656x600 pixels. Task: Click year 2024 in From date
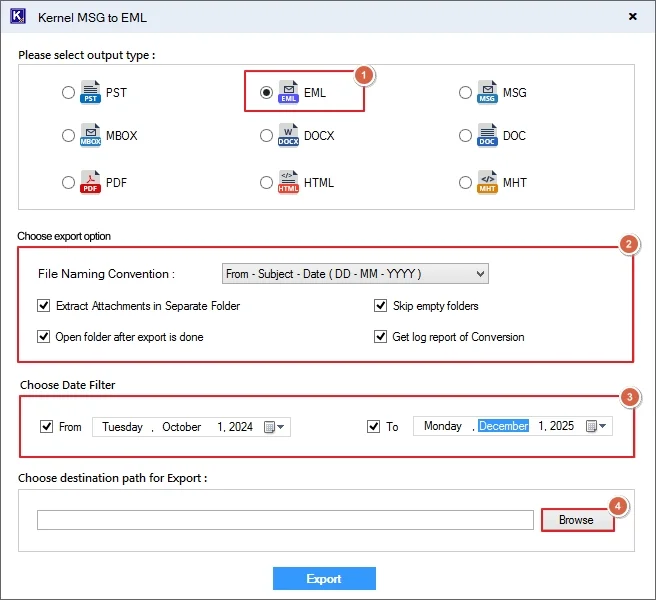[241, 427]
